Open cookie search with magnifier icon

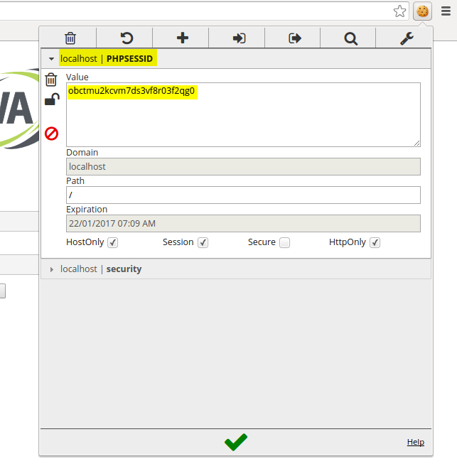(x=350, y=38)
